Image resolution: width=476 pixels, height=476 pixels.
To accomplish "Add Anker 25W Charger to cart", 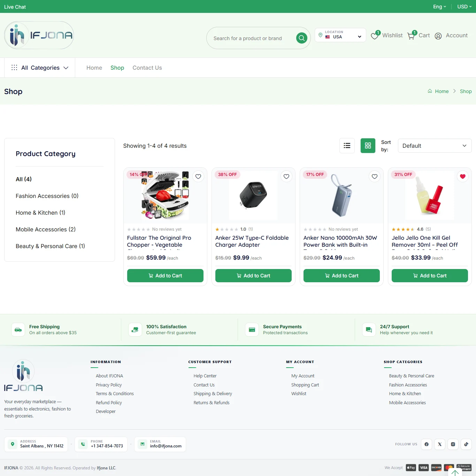I will pos(253,276).
